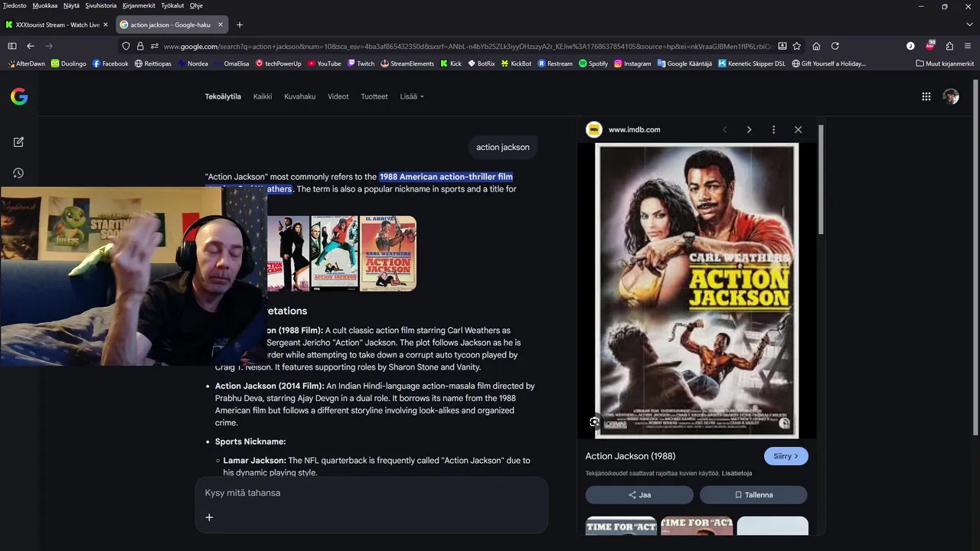Open the Nordea bookmark
Image resolution: width=980 pixels, height=551 pixels.
pos(193,64)
